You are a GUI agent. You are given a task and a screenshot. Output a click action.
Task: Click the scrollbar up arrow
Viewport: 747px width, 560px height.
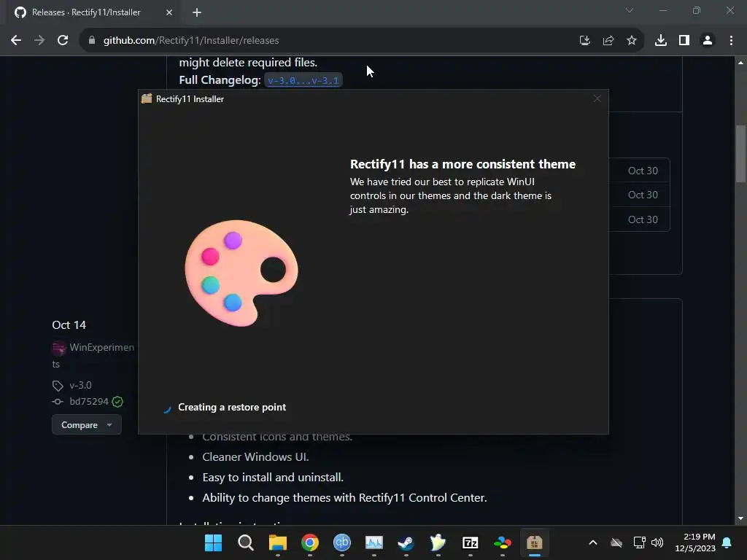tap(740, 63)
